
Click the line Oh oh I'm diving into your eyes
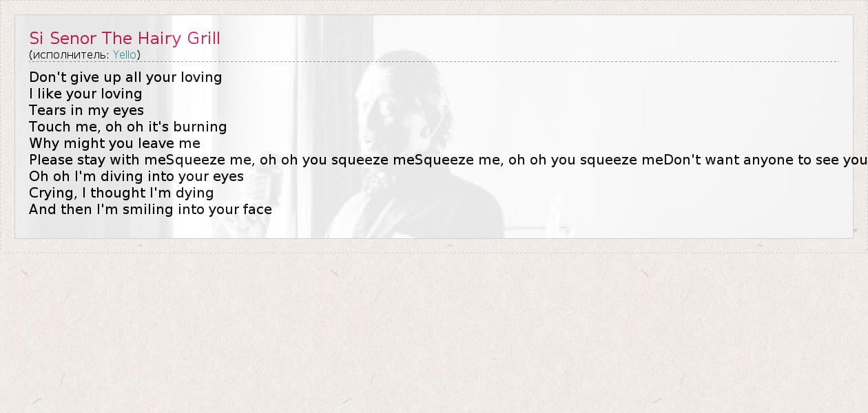coord(136,176)
